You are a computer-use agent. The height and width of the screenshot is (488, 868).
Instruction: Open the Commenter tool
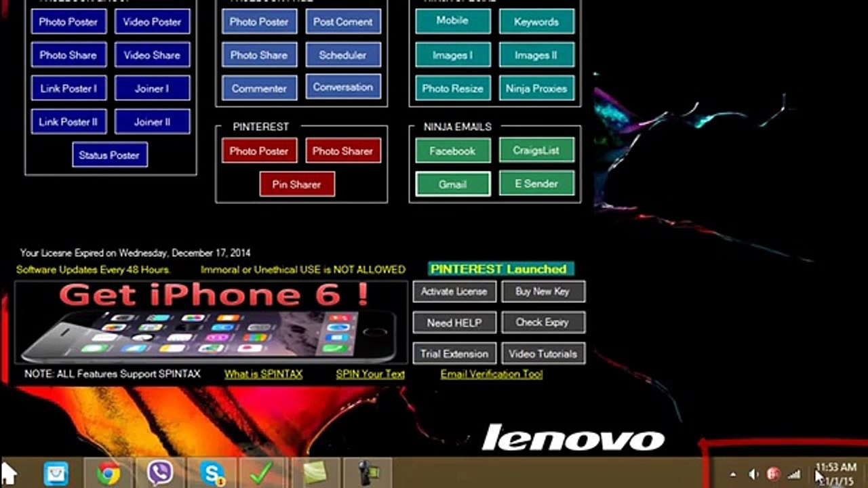coord(259,88)
